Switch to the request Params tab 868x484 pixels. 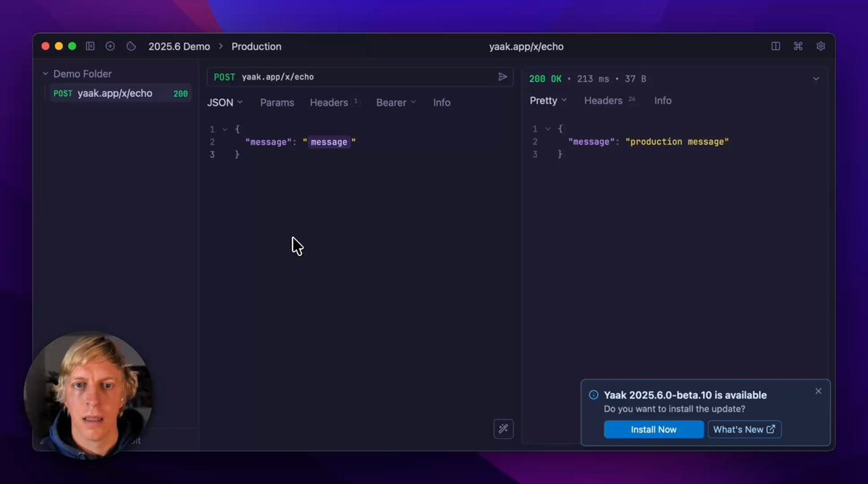[277, 102]
